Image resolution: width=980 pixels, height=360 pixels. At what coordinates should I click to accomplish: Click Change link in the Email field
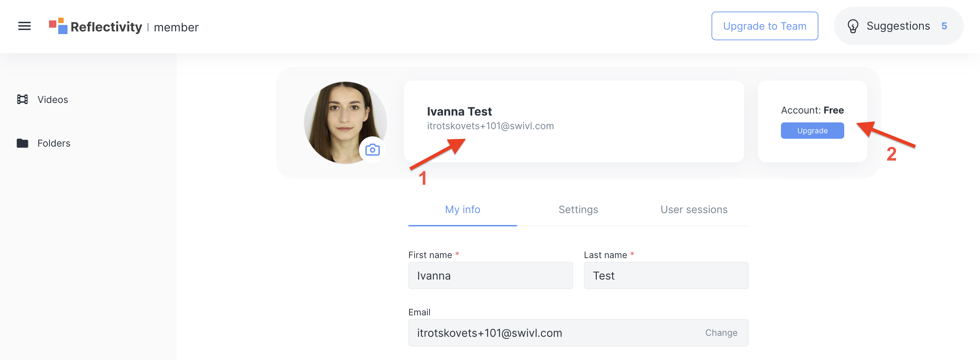721,333
